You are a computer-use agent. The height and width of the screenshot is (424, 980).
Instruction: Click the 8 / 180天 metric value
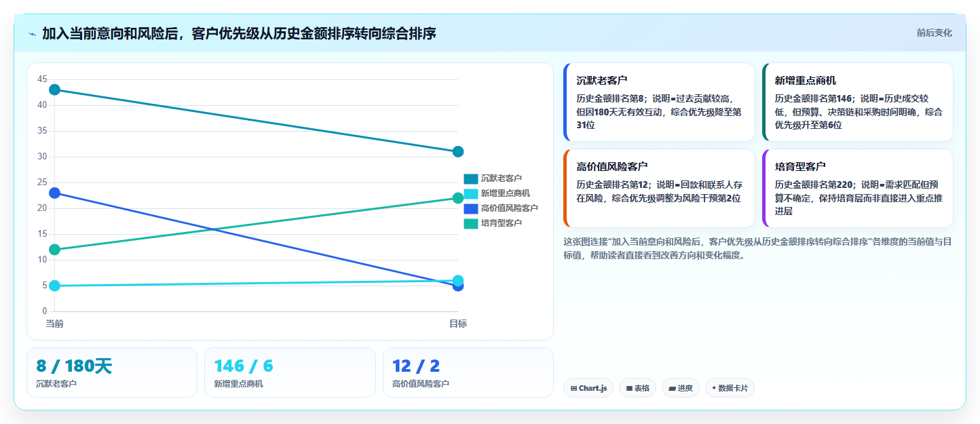coord(74,366)
